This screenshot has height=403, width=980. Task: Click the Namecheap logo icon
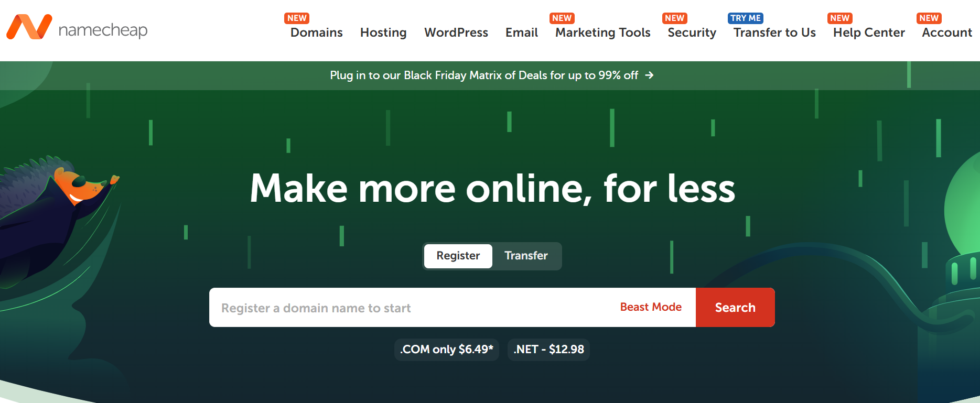click(x=29, y=27)
